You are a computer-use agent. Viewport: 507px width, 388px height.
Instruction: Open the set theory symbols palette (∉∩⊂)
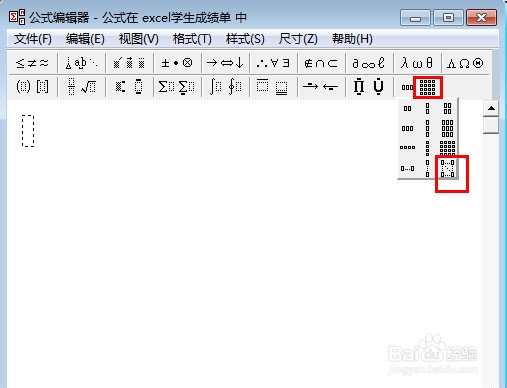pyautogui.click(x=321, y=63)
